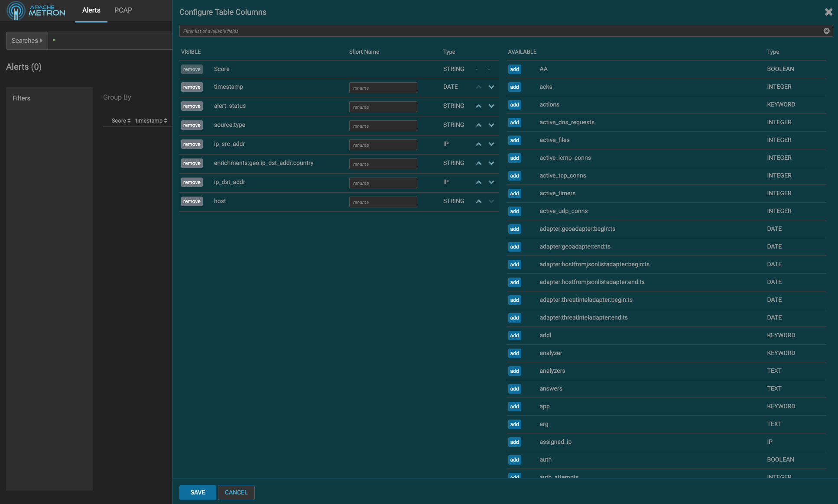Image resolution: width=838 pixels, height=504 pixels.
Task: Click the Apache Metron logo
Action: pyautogui.click(x=36, y=10)
